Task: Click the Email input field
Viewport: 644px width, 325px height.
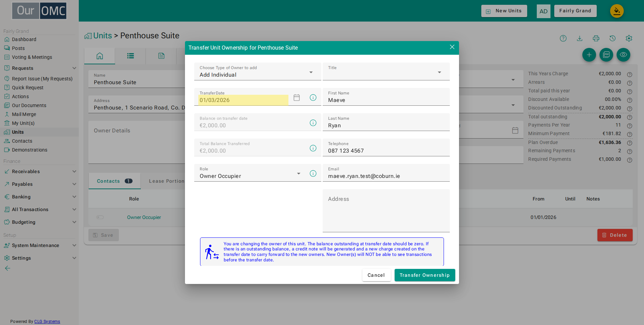Action: 386,173
